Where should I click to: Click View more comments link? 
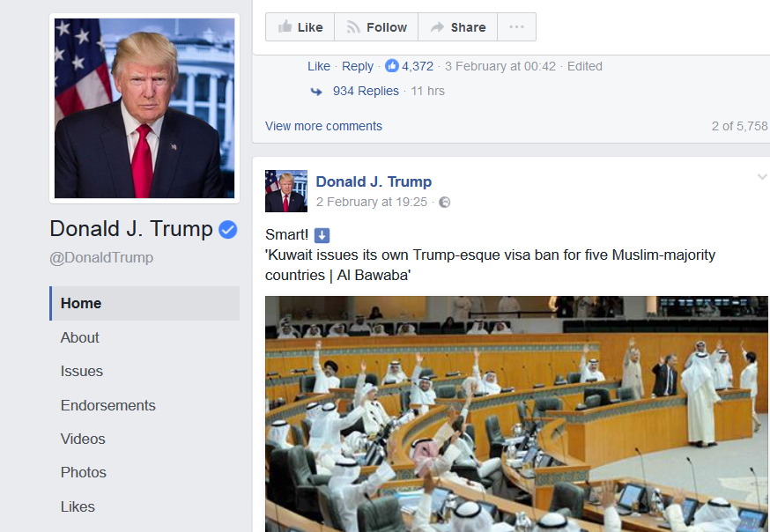pos(323,126)
